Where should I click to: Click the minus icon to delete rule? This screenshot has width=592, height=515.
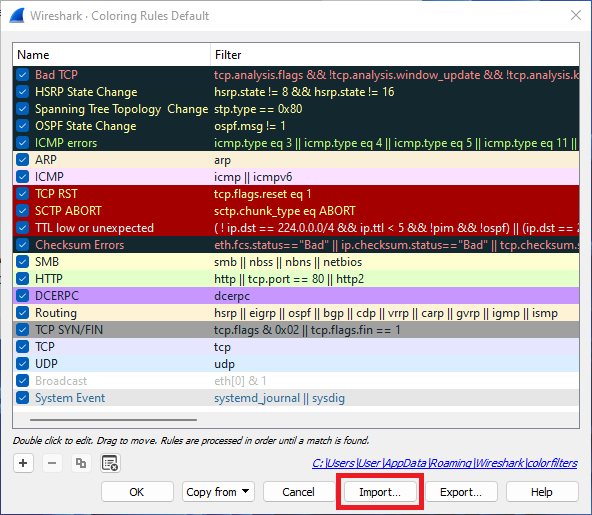[52, 463]
